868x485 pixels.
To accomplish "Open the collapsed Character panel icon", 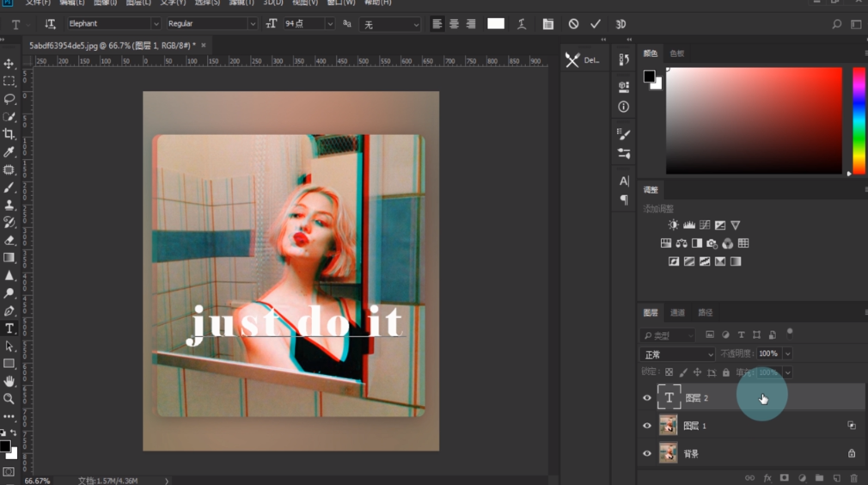I will coord(624,181).
